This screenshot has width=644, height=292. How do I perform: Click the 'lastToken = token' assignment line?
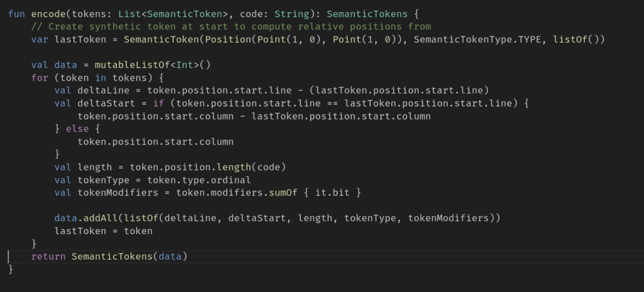coord(104,230)
